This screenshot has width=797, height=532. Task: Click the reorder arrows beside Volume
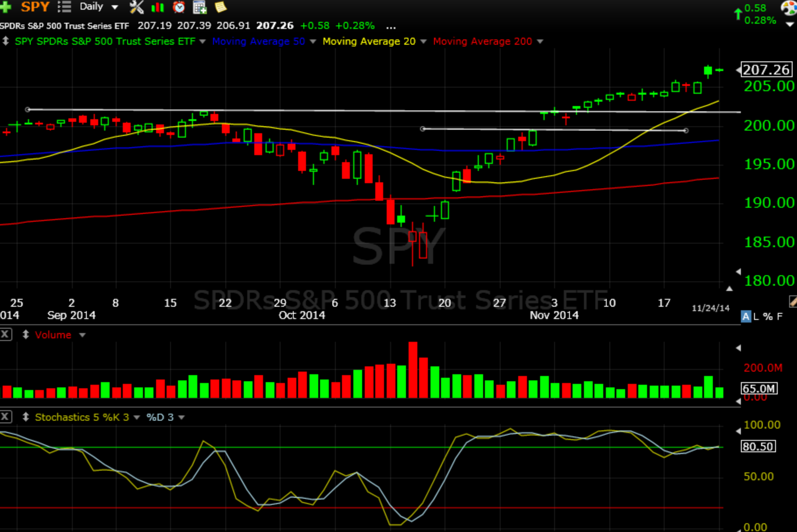click(26, 334)
